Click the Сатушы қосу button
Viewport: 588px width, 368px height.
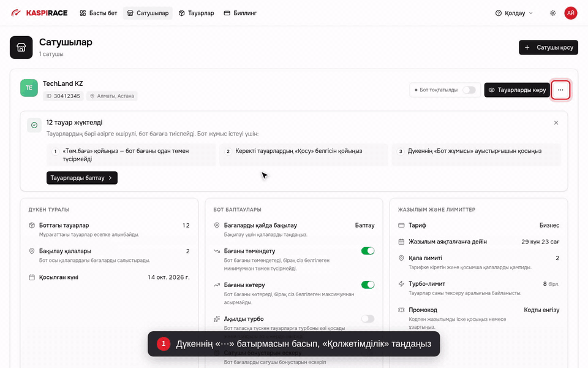548,48
